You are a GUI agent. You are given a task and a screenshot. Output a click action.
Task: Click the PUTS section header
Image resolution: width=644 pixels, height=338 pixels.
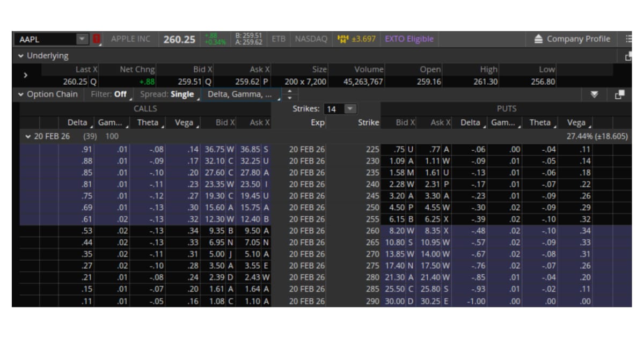coord(507,109)
